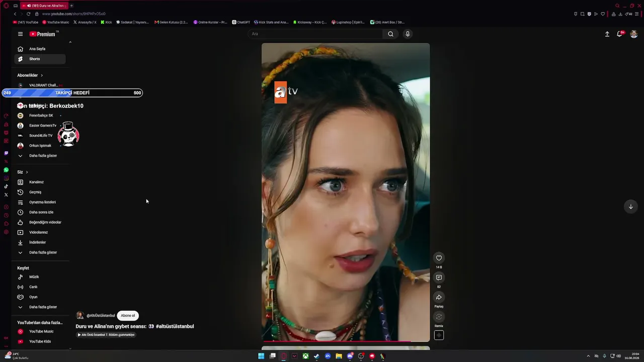Open the Sound4Life TV subscription
The height and width of the screenshot is (362, 644).
point(40,136)
